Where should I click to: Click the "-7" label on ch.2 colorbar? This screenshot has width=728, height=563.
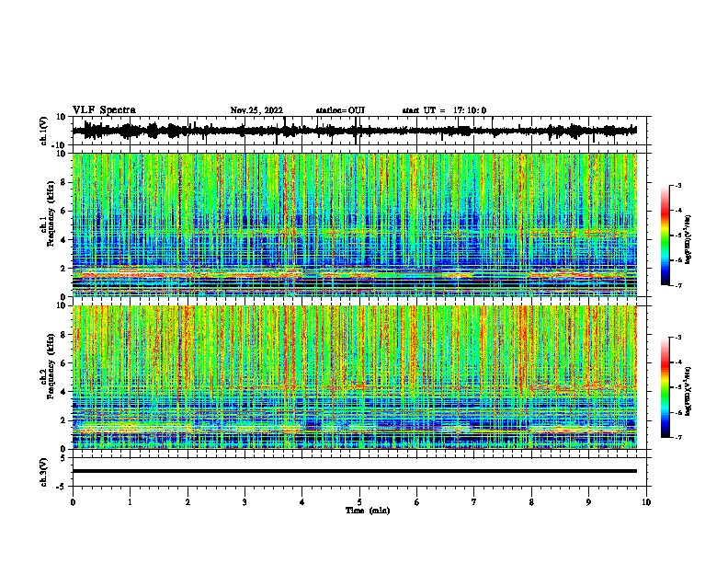[677, 437]
